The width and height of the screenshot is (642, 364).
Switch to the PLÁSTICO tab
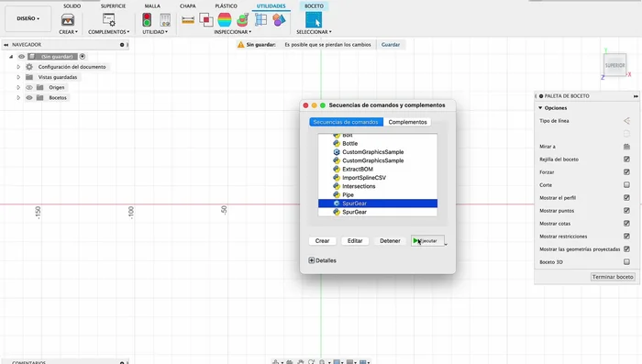click(226, 6)
